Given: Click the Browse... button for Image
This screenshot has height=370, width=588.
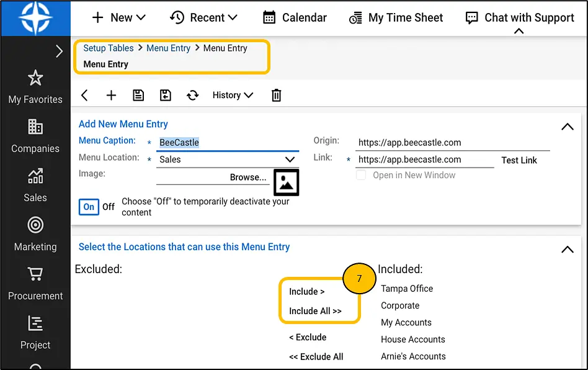Looking at the screenshot, I should pos(248,177).
